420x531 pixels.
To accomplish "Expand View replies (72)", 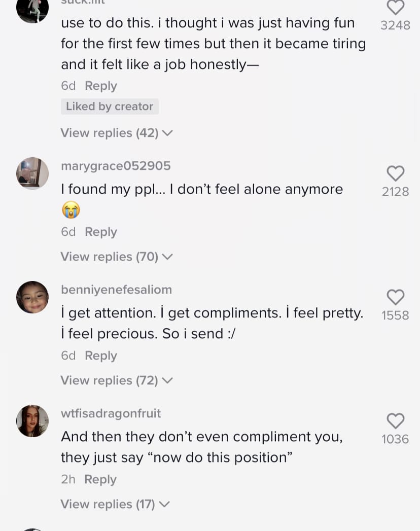I will tap(117, 380).
